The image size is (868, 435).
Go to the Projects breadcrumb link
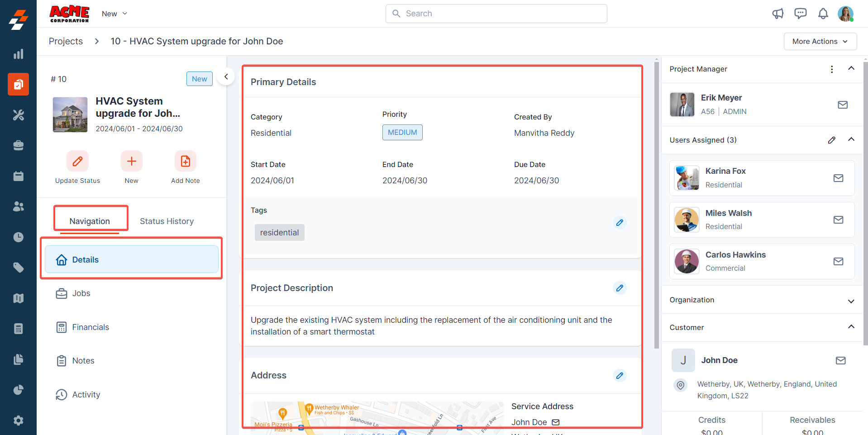66,41
